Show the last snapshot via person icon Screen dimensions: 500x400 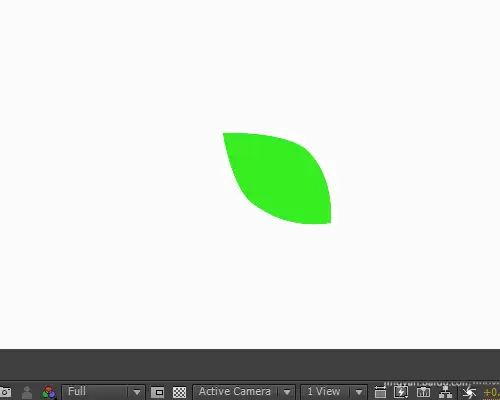point(27,392)
